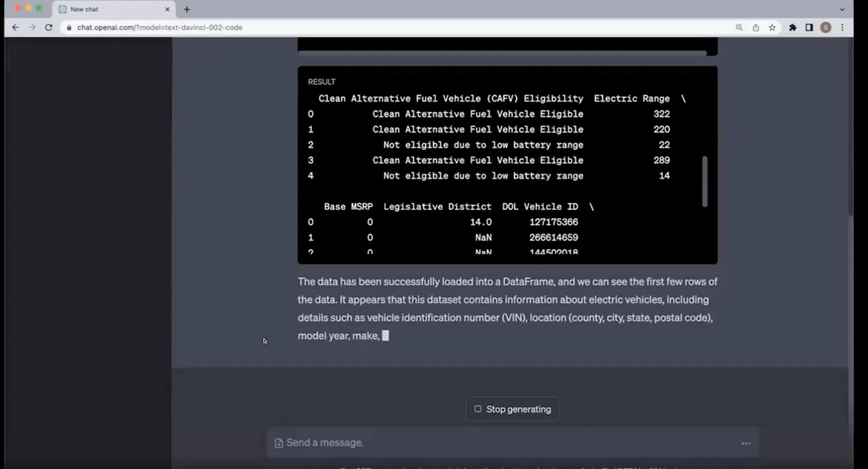The width and height of the screenshot is (868, 469).
Task: Open the message box three-dots options
Action: click(746, 443)
